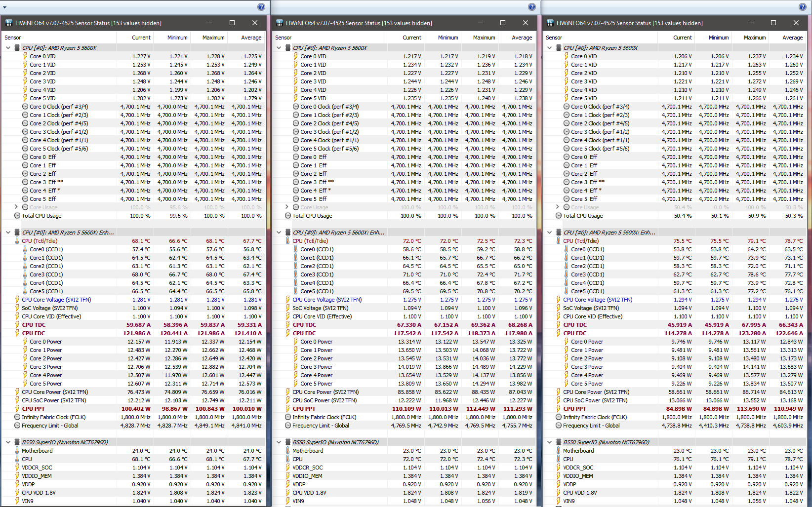Click the lightning icon beside Core 3 VID in middle window
The image size is (812, 507).
[296, 81]
